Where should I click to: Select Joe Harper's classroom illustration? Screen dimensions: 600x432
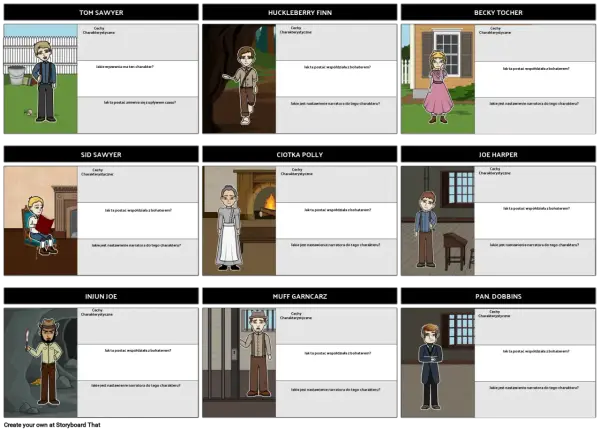pyautogui.click(x=438, y=220)
